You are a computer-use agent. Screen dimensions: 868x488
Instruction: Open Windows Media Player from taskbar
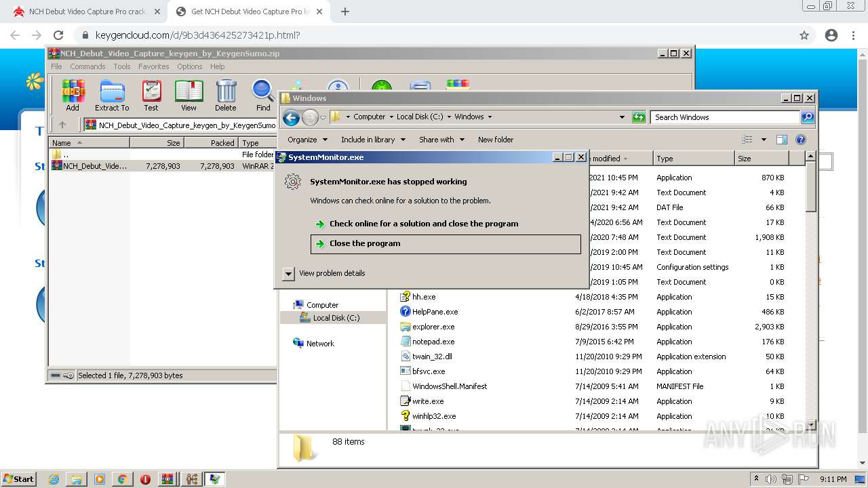pos(100,479)
